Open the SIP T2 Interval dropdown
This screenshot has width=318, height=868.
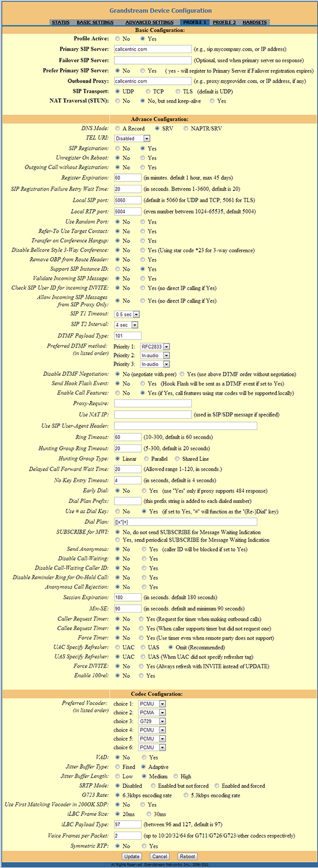127,325
